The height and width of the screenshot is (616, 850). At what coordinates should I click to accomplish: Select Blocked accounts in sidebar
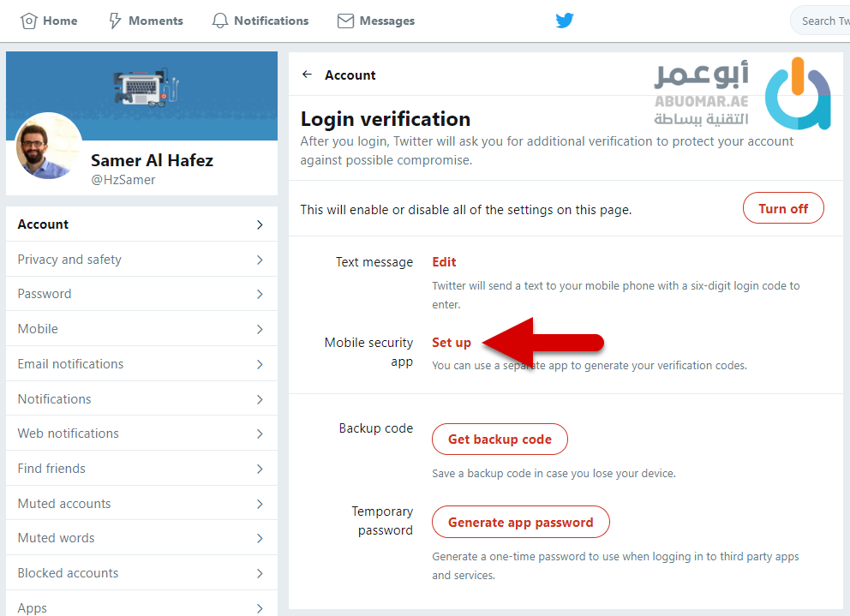[69, 573]
